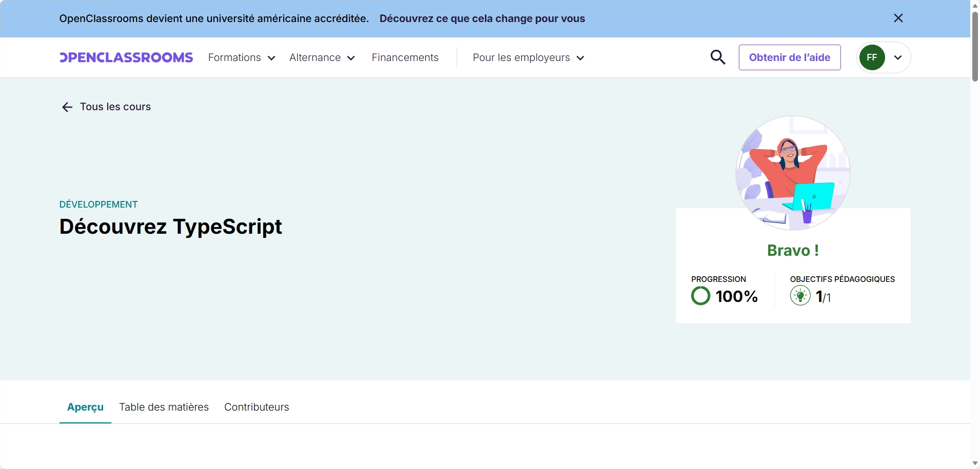Click the green progress ring icon
The width and height of the screenshot is (980, 469).
701,296
